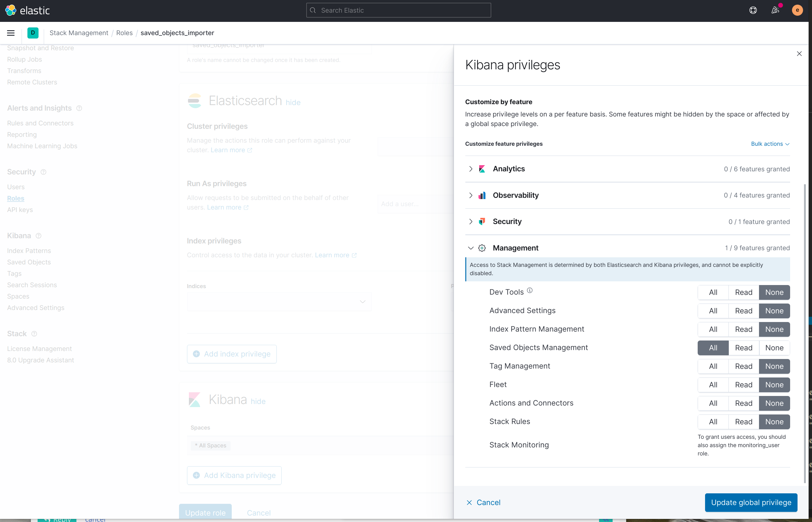The width and height of the screenshot is (812, 522).
Task: Set Tag Management privilege to Read
Action: tap(743, 366)
